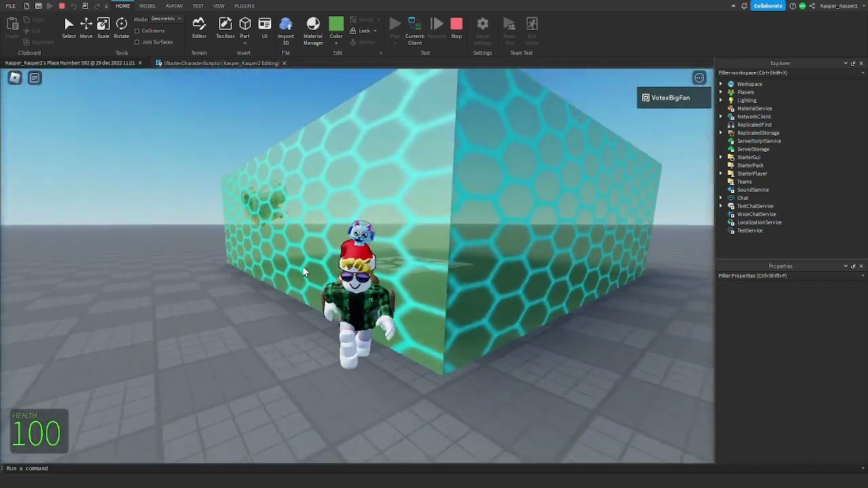Switch to the TEST ribbon tab
The height and width of the screenshot is (488, 868).
point(198,6)
